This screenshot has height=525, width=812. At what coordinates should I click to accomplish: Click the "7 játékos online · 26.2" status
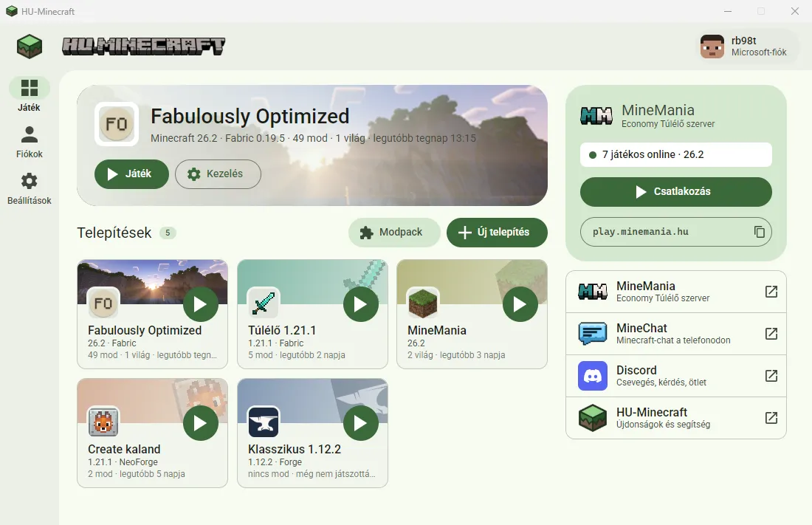pyautogui.click(x=675, y=154)
